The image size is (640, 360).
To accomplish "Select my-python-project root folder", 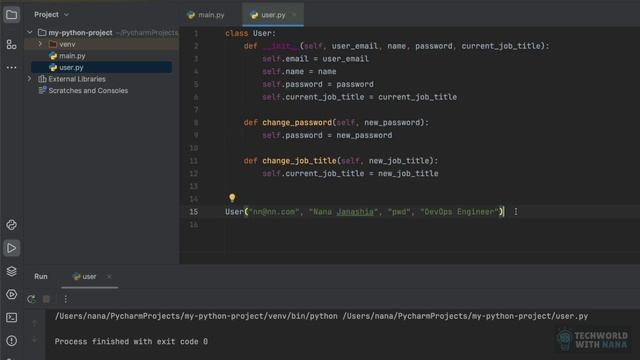I will tap(76, 33).
